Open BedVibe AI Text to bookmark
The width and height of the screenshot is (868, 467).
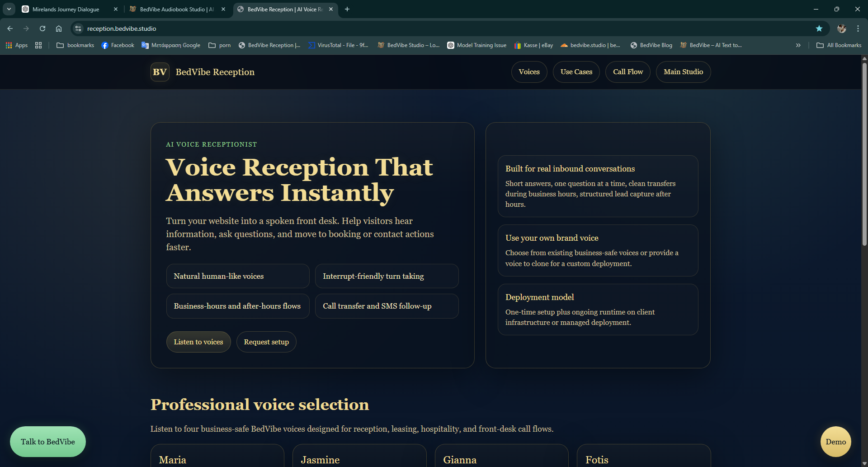click(711, 45)
